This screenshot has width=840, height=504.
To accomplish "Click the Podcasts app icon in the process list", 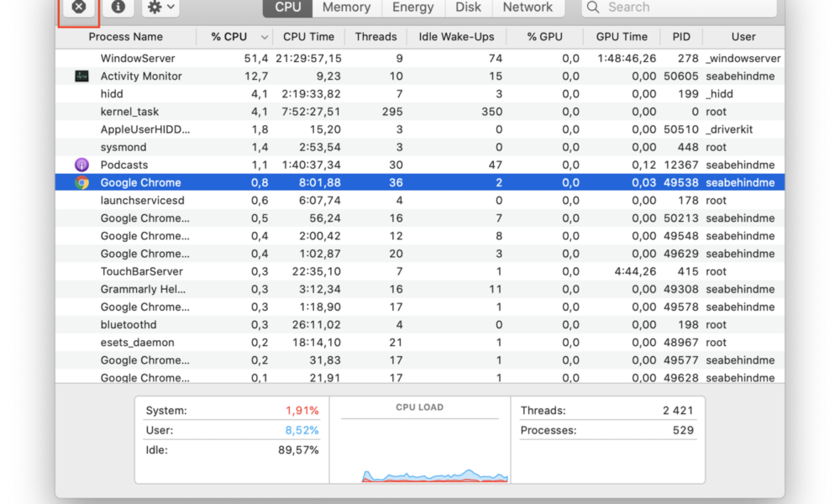I will pos(81,165).
